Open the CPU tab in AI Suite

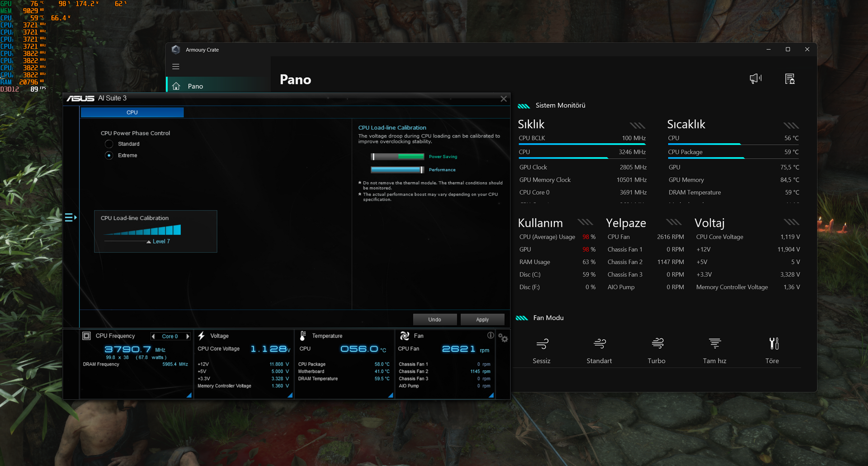[x=132, y=112]
